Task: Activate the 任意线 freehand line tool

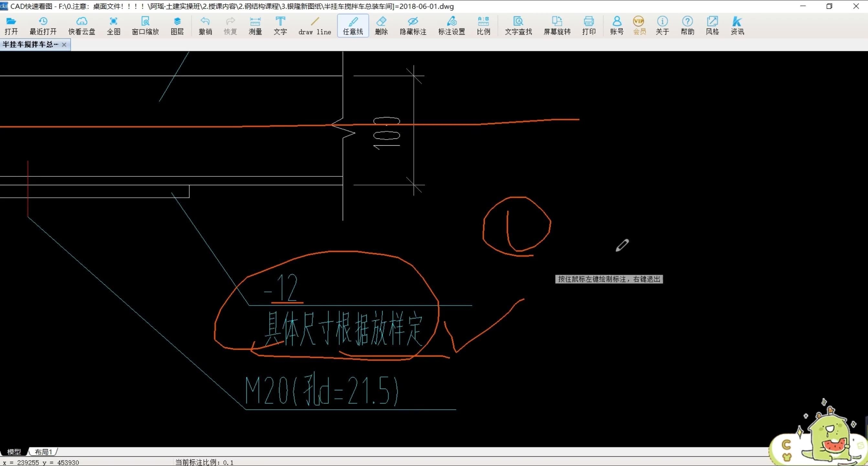Action: click(353, 25)
